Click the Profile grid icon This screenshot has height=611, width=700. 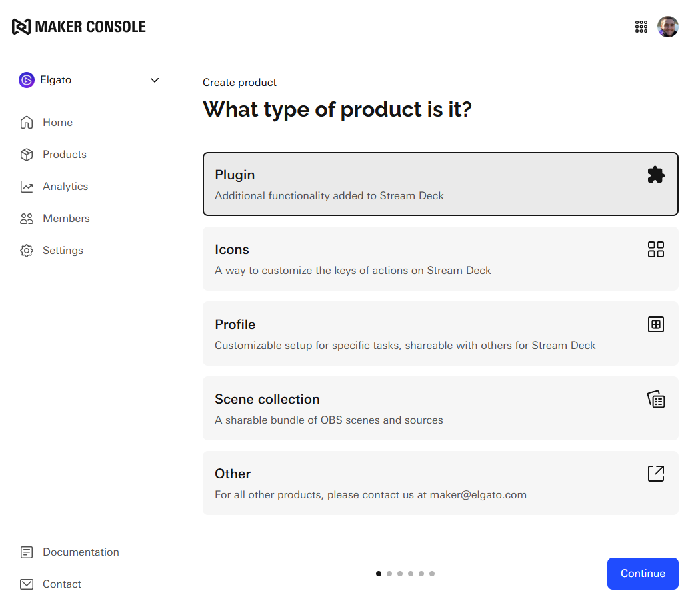coord(656,324)
